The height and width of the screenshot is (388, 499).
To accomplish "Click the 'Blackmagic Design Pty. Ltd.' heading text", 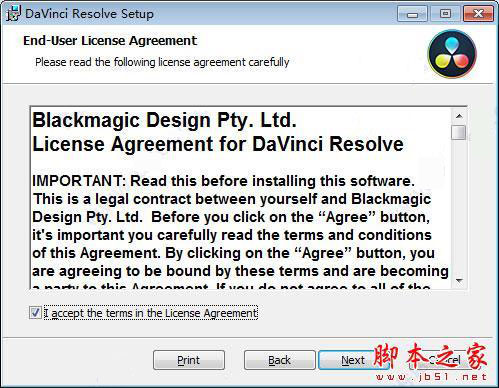I will (164, 120).
